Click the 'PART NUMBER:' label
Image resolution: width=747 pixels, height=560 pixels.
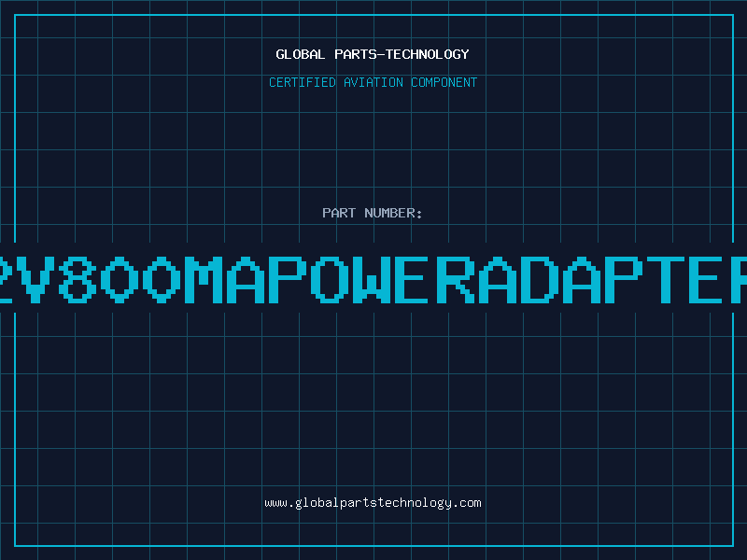coord(373,213)
